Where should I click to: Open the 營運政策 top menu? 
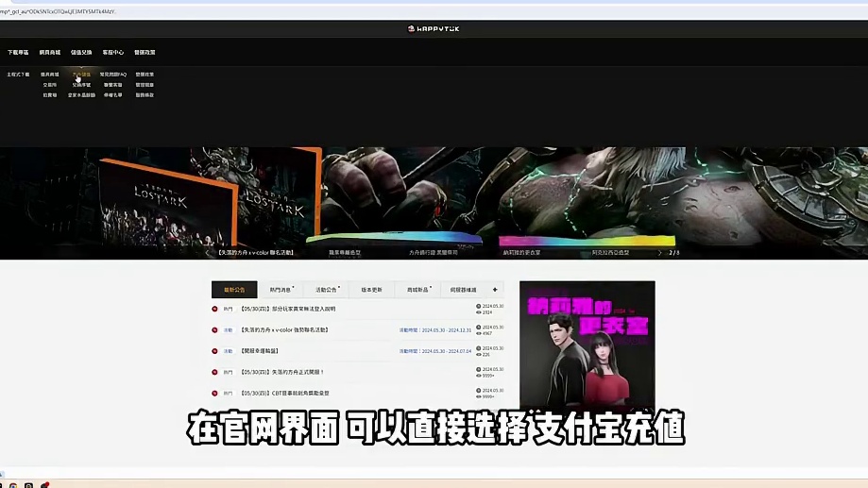pos(145,53)
